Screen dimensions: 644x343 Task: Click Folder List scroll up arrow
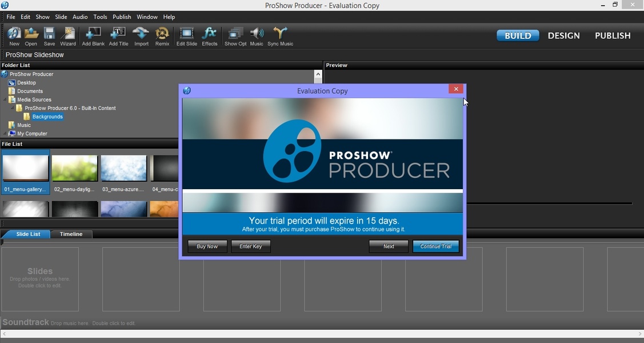318,74
